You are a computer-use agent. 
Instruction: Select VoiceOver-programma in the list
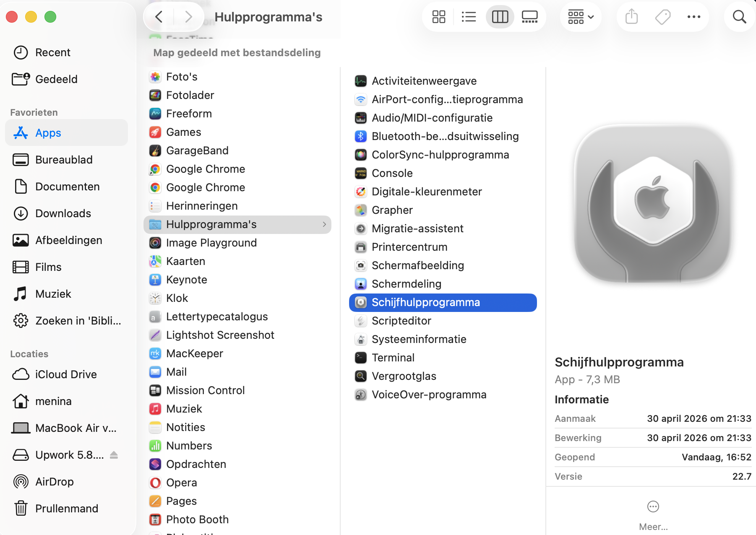pos(443,395)
